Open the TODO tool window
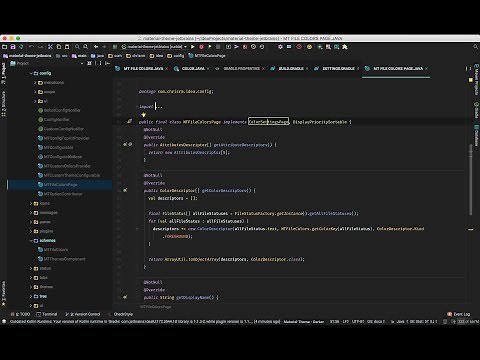The image size is (480, 360). coord(20,314)
